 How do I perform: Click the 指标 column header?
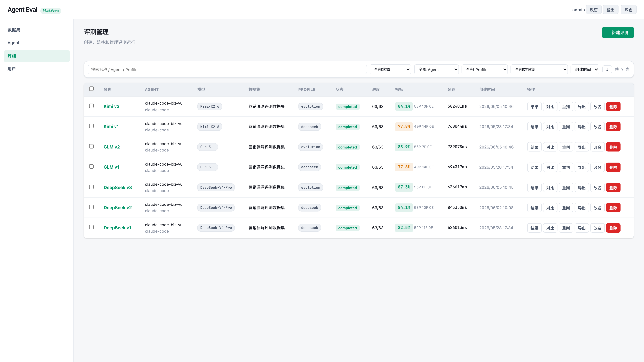click(x=399, y=89)
